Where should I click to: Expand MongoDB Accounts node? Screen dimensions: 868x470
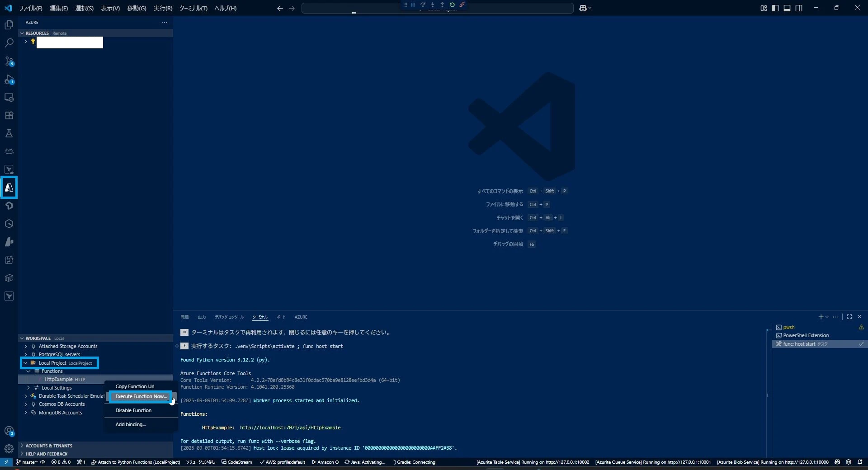25,413
